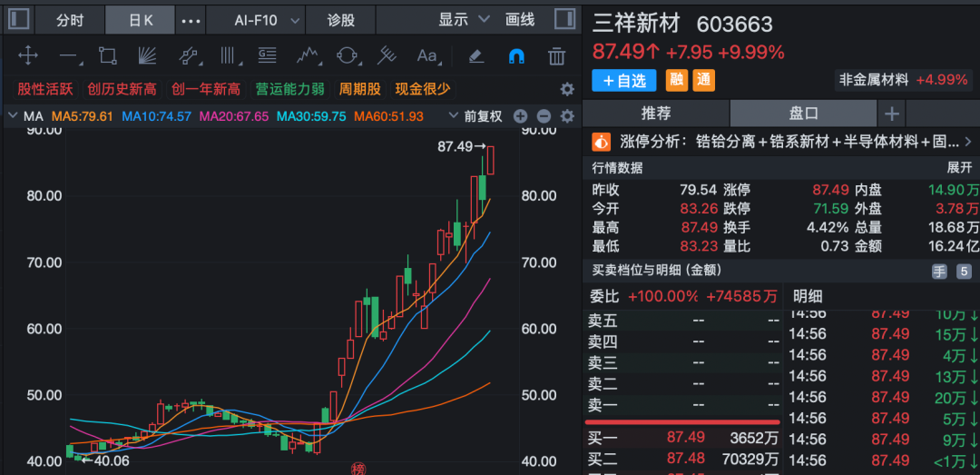Select the pitchfork drawing tool
Screen dimensions: 980x475
coord(387,55)
